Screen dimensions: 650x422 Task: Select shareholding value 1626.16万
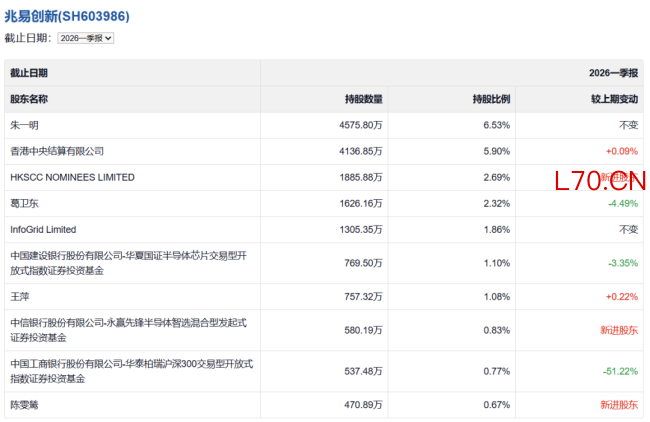(x=361, y=204)
